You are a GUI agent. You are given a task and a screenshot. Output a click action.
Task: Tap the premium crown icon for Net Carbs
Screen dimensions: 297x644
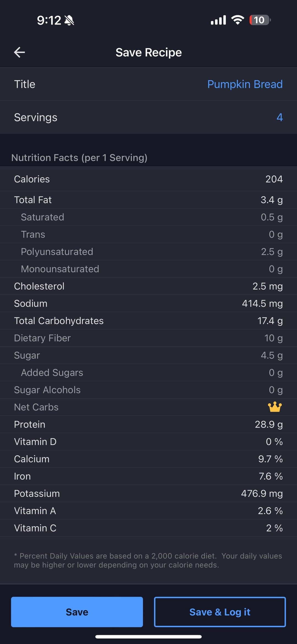click(x=275, y=407)
